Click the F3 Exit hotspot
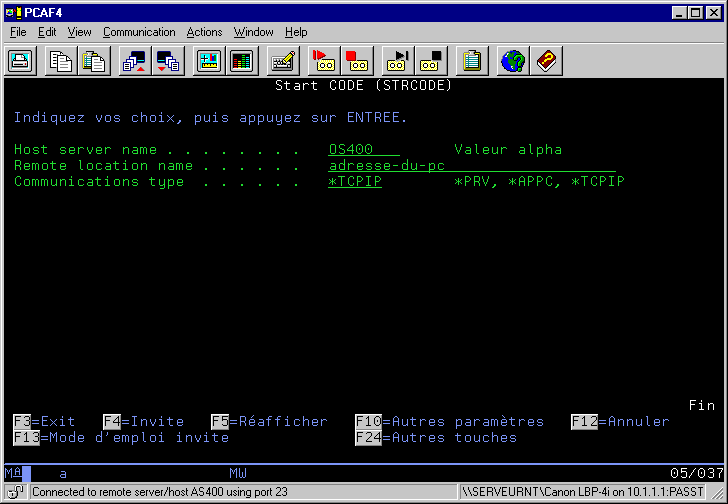 coord(44,422)
